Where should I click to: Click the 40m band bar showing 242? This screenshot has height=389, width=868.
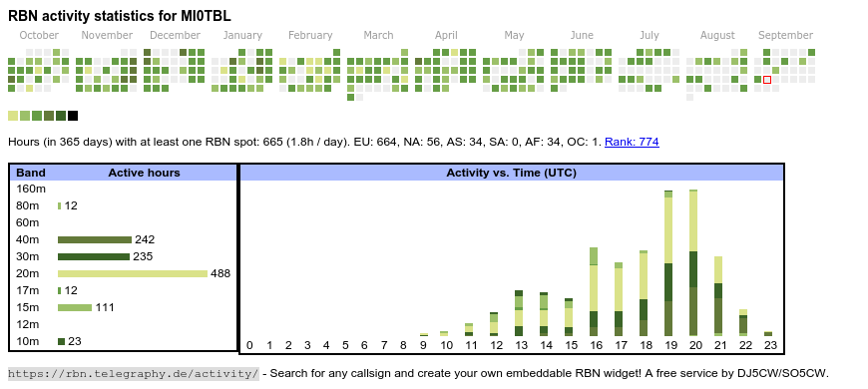point(95,239)
